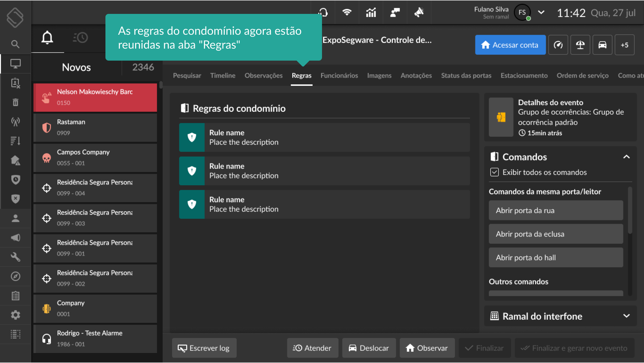Open the Status das portas tab
Image resolution: width=644 pixels, height=363 pixels.
coord(466,75)
